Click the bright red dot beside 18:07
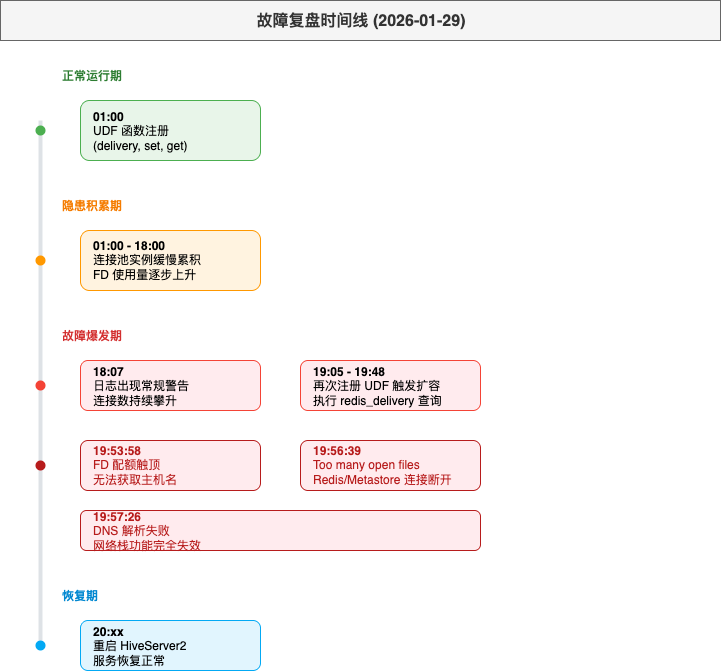 [x=40, y=385]
